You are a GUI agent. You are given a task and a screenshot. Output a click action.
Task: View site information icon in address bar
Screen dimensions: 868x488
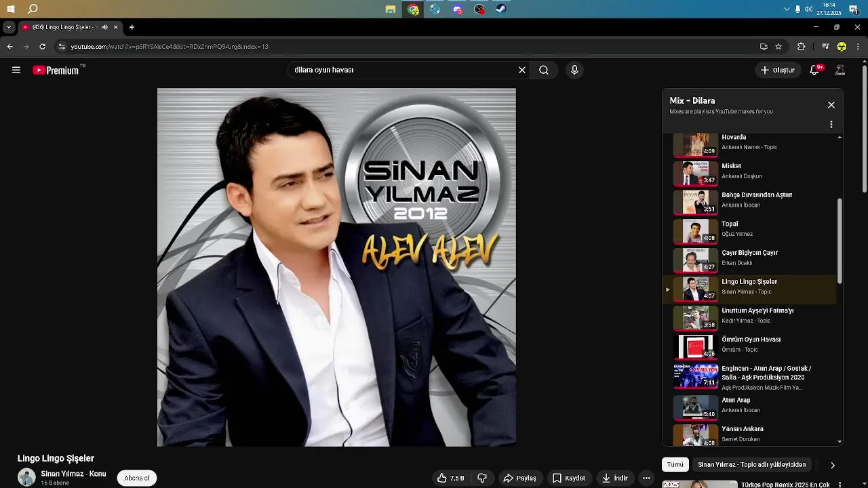click(62, 47)
